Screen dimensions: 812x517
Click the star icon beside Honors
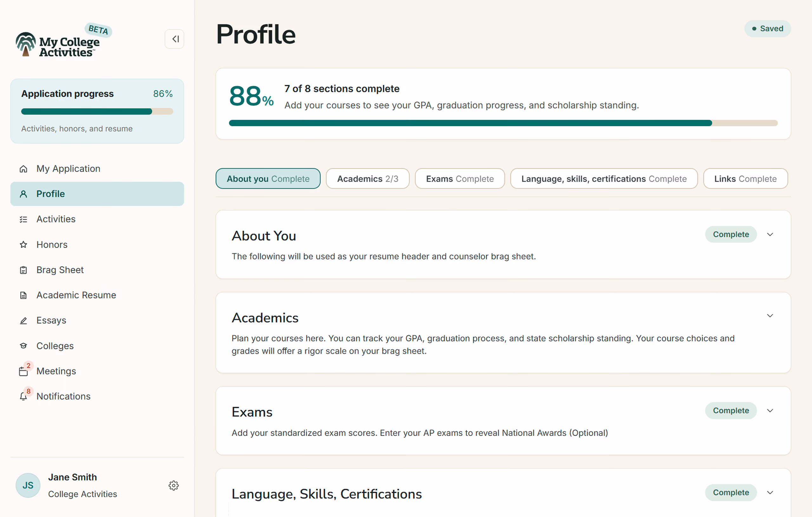pos(23,245)
